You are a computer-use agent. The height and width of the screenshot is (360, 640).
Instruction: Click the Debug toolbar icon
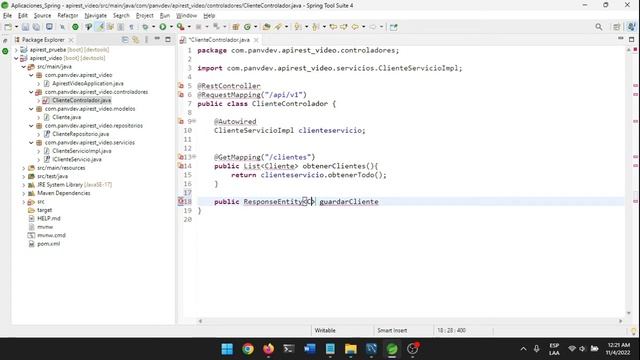145,27
